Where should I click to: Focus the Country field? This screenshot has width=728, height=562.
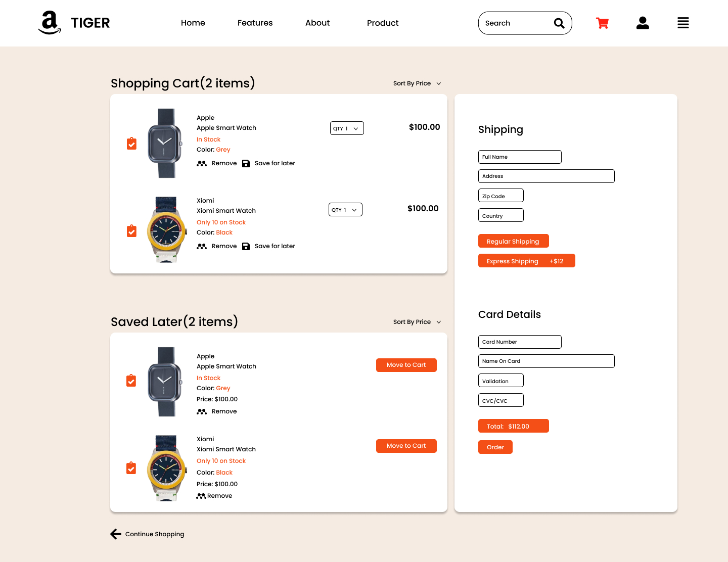point(501,215)
